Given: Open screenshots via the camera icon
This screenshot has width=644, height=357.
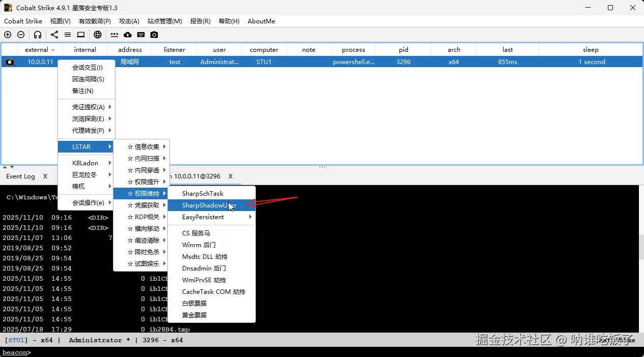Looking at the screenshot, I should click(x=154, y=35).
